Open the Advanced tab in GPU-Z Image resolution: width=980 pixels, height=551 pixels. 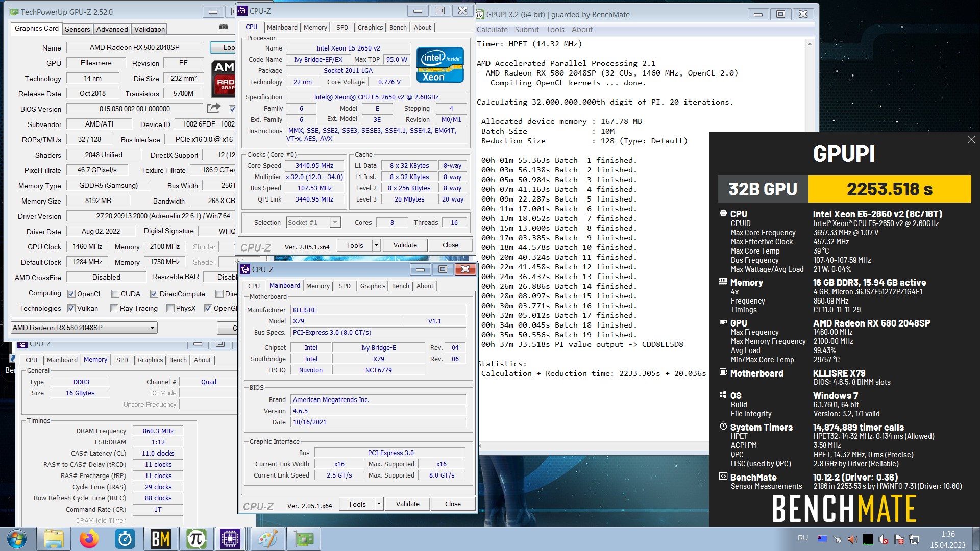pyautogui.click(x=112, y=29)
